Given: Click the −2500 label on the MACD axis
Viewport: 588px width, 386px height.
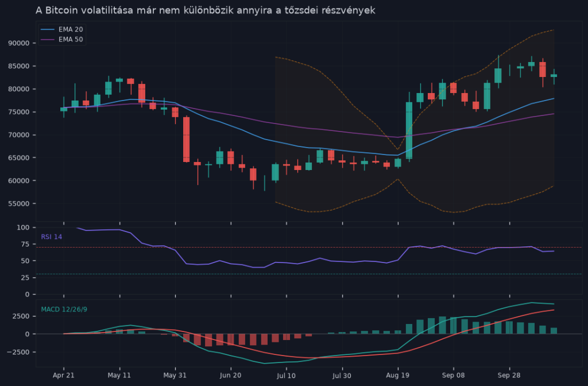Looking at the screenshot, I should coord(18,352).
